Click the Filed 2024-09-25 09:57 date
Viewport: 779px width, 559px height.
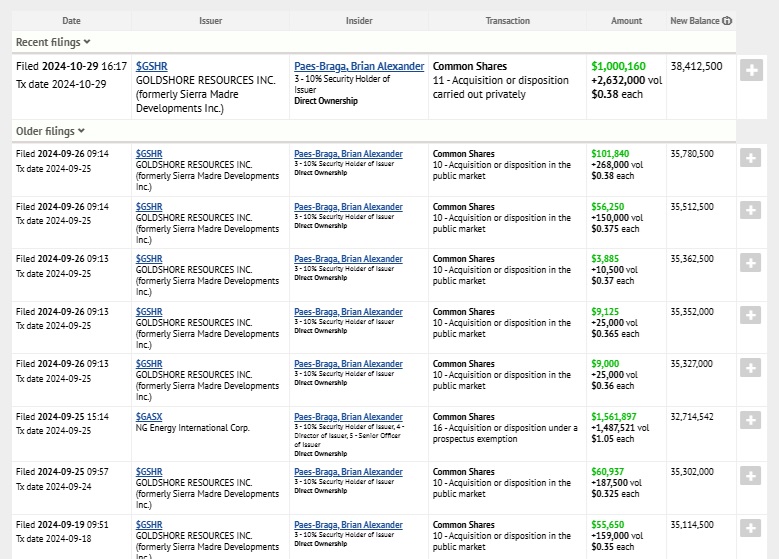coord(62,472)
